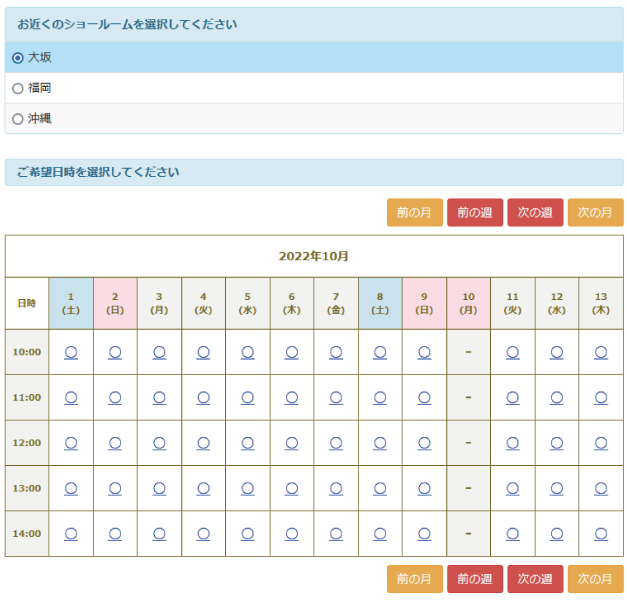Reserve the 11:00 slot on October 7 (金)

[336, 397]
